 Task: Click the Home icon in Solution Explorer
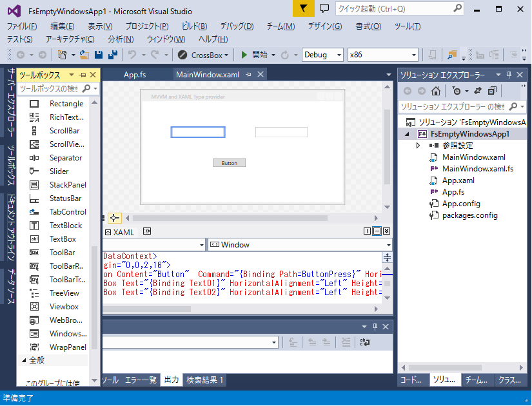[x=437, y=91]
